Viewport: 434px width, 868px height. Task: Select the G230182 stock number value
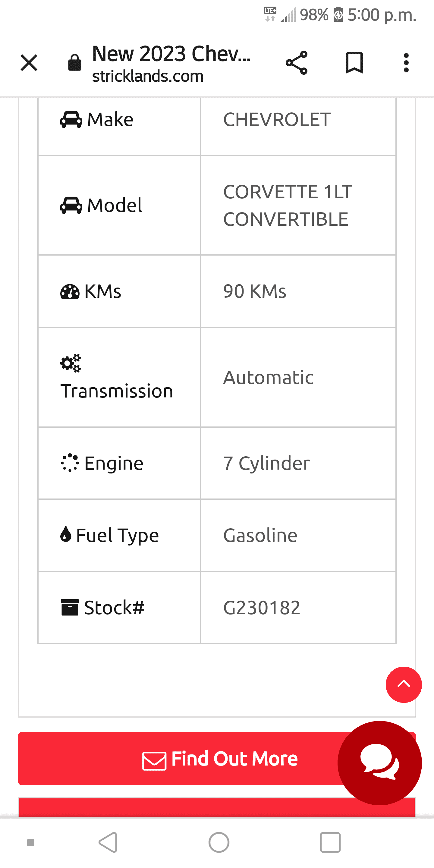[x=262, y=608]
